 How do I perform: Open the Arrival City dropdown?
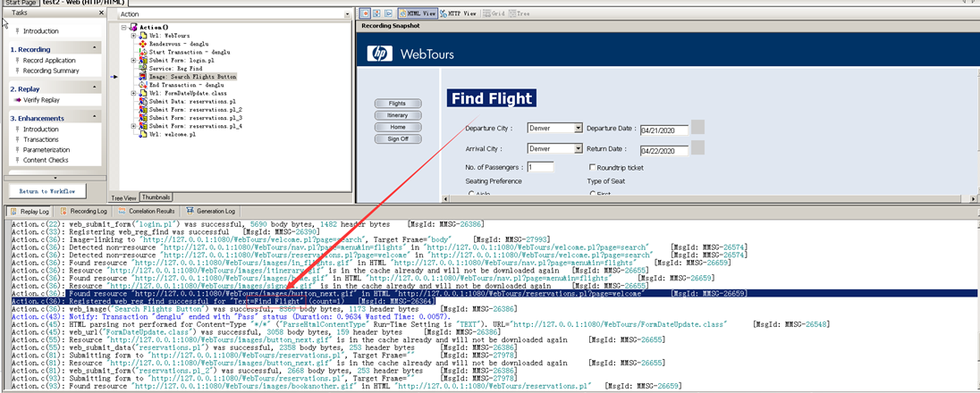(578, 148)
